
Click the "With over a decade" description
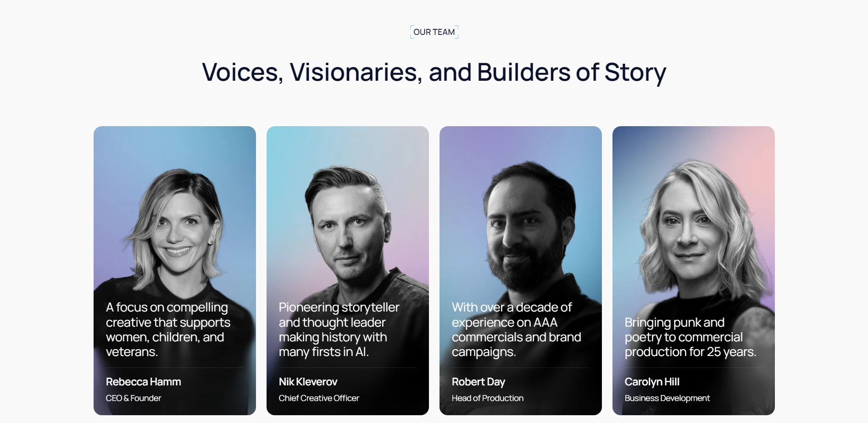tap(516, 329)
